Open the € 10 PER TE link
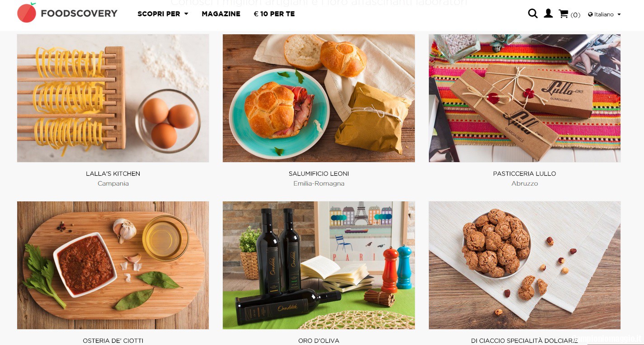644x345 pixels. [274, 14]
